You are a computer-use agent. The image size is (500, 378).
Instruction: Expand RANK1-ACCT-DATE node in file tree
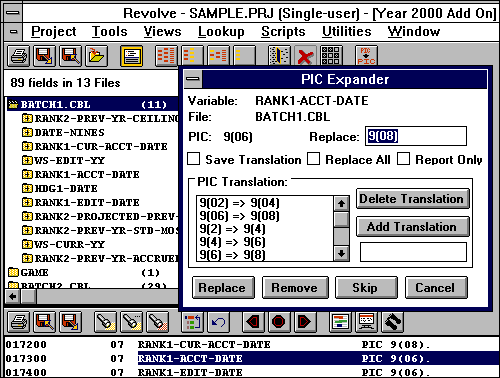point(27,174)
